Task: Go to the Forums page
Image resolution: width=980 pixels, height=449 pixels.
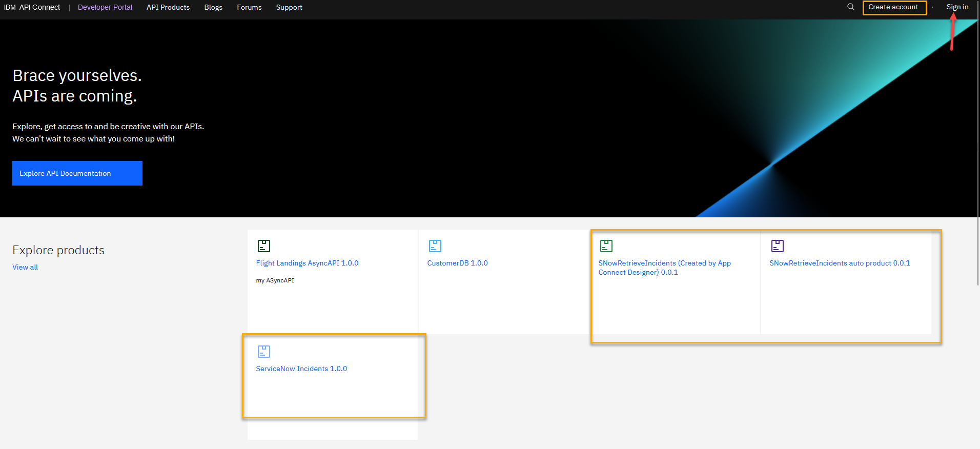Action: coord(249,8)
